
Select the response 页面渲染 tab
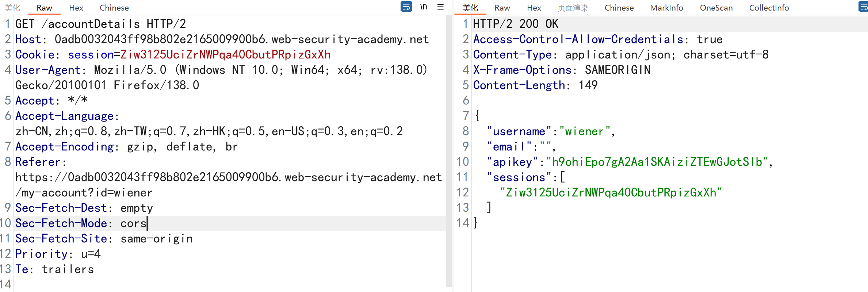pyautogui.click(x=573, y=8)
